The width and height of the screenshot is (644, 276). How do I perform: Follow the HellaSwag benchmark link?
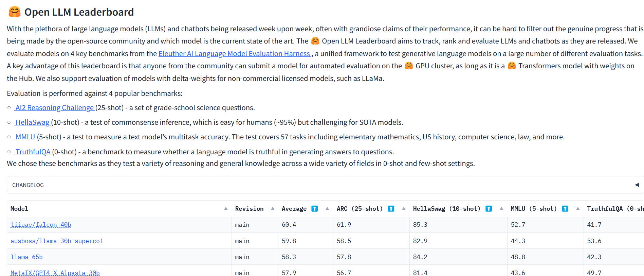click(x=33, y=122)
